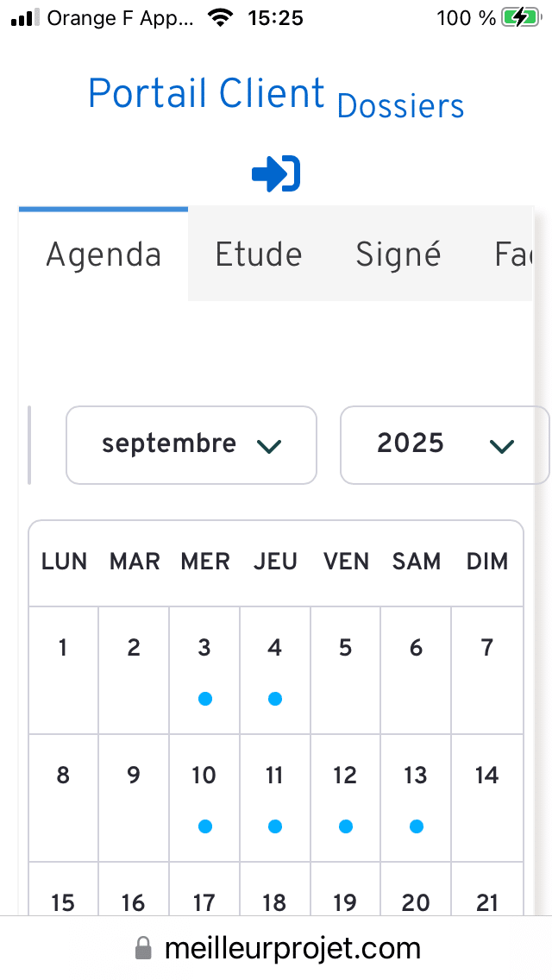Open the septembre month dropdown
Screen dimensions: 552x980
[191, 444]
